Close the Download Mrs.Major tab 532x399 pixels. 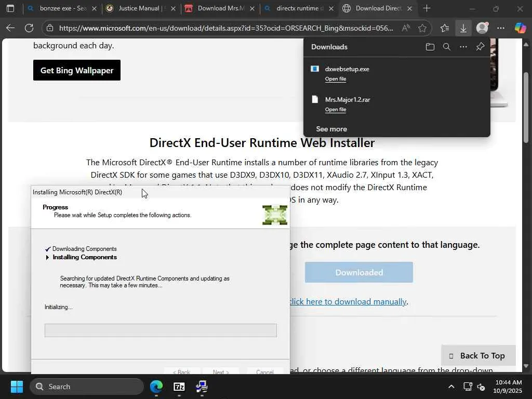(252, 8)
